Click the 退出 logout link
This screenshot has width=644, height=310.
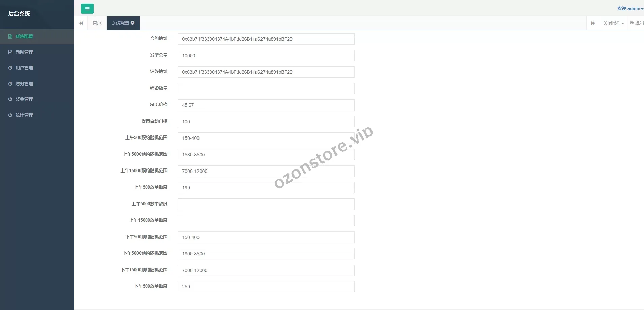pyautogui.click(x=637, y=23)
